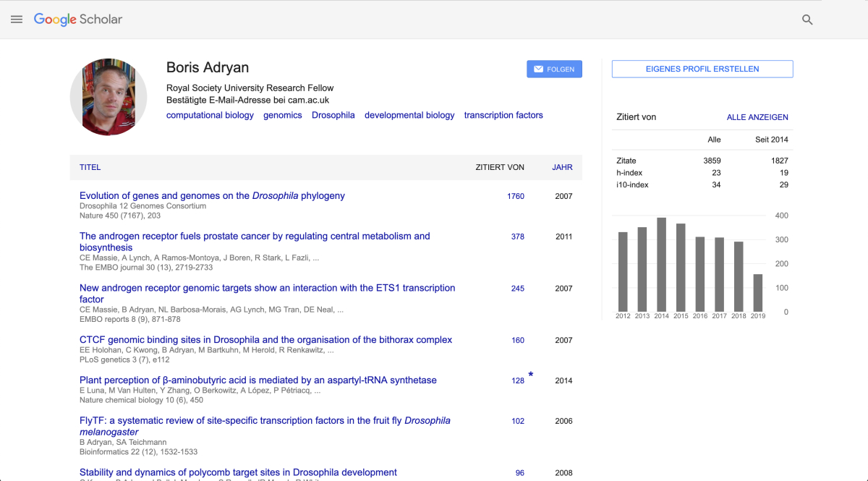Sort publications by JAHR column
The height and width of the screenshot is (481, 868).
coord(562,167)
